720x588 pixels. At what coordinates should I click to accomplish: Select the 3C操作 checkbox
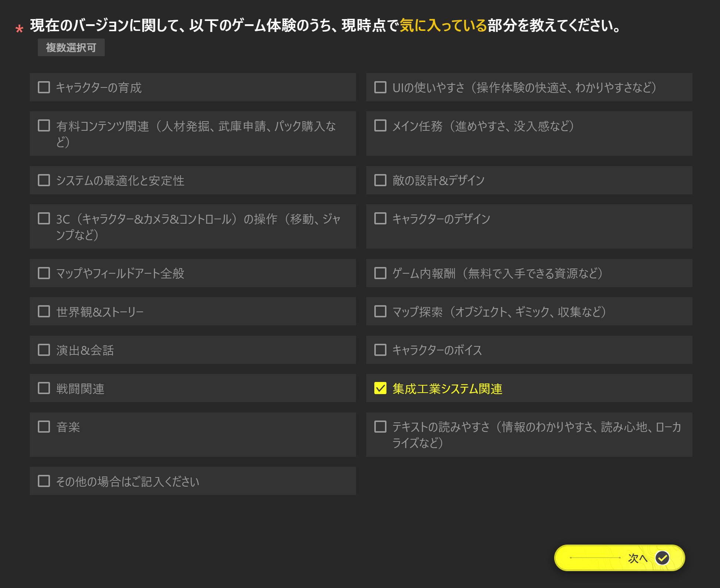(44, 219)
